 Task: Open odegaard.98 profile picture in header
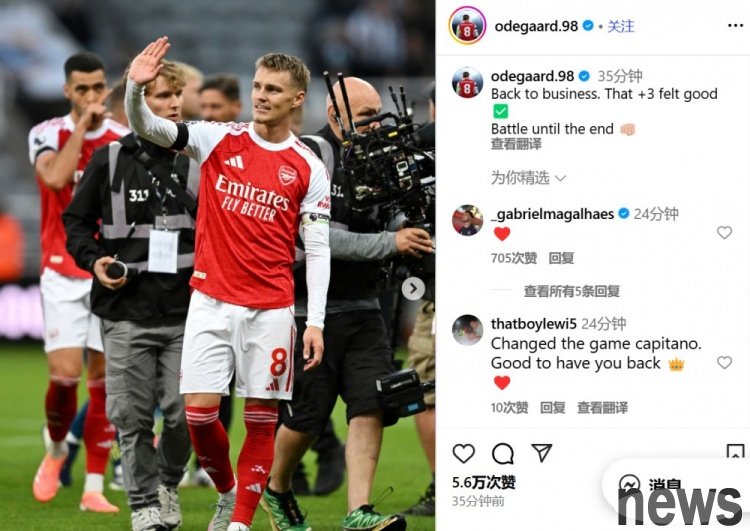[x=467, y=25]
